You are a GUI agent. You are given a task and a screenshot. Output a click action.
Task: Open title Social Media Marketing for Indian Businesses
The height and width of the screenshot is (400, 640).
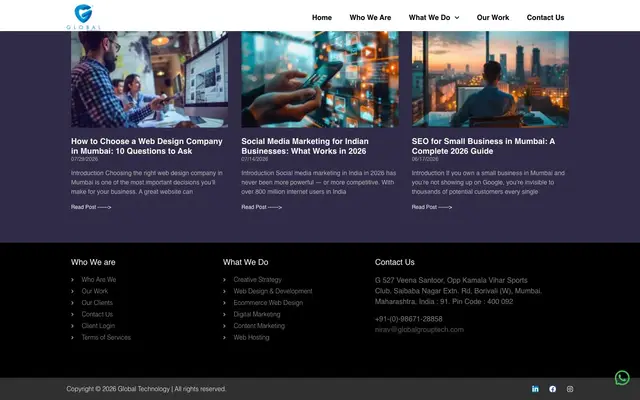tap(305, 146)
